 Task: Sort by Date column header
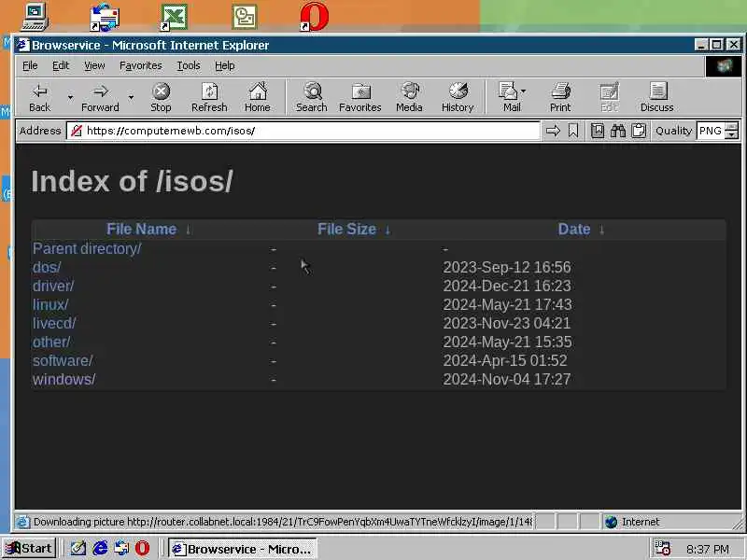574,229
